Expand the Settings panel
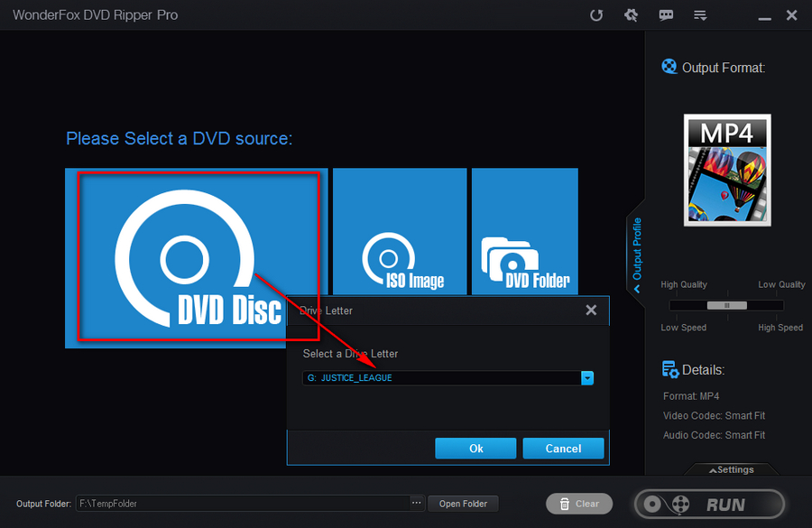 (731, 469)
